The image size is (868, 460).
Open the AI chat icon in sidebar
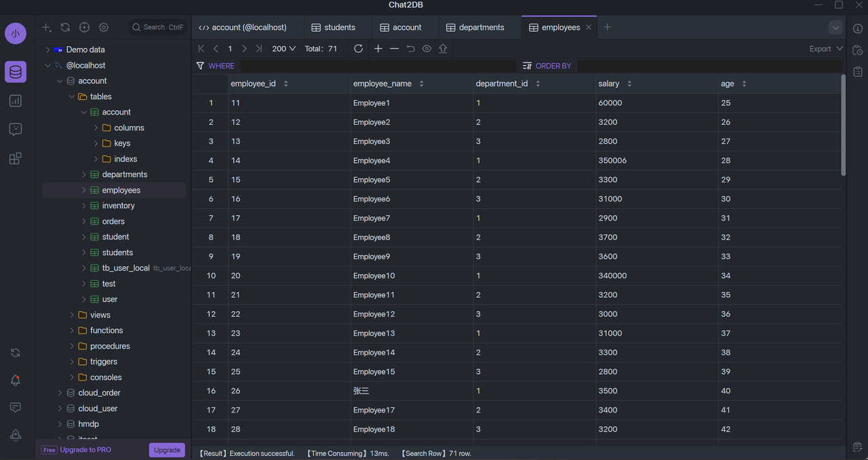click(x=16, y=130)
